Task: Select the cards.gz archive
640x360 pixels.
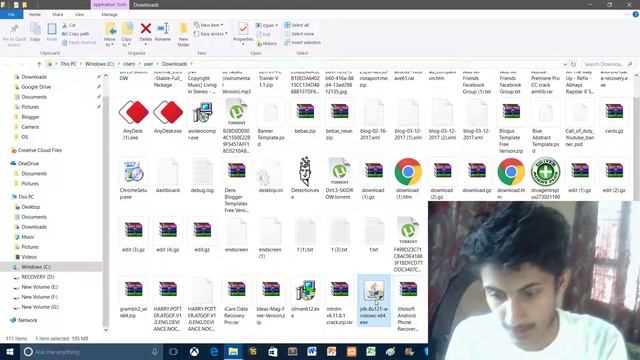Action: coord(614,112)
